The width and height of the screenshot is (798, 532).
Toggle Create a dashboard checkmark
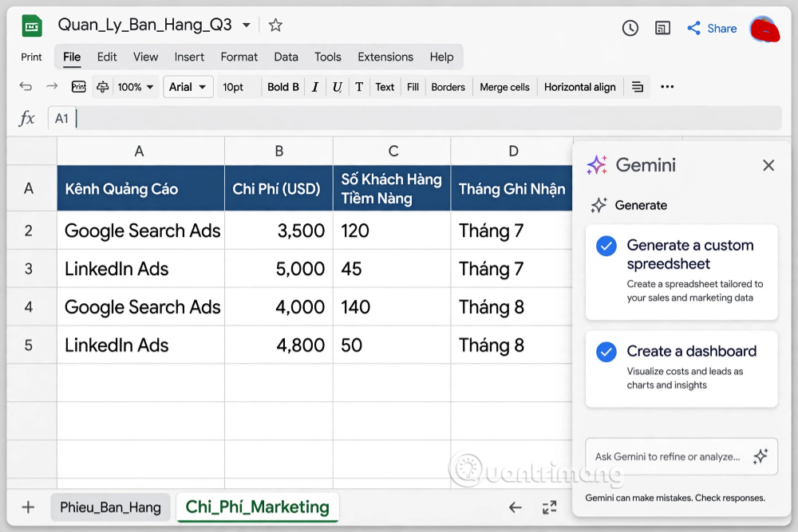click(x=606, y=352)
